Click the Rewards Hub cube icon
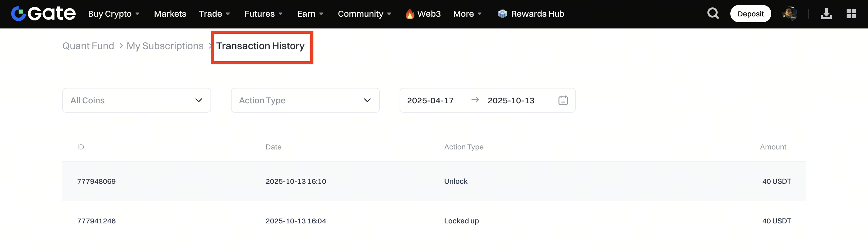Screen dimensions: 868x250 (502, 14)
